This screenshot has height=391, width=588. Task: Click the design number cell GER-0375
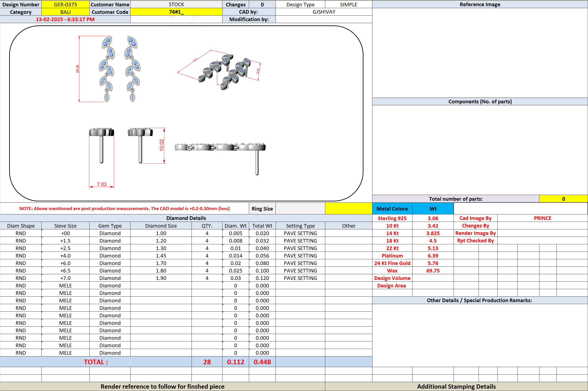tap(65, 4)
